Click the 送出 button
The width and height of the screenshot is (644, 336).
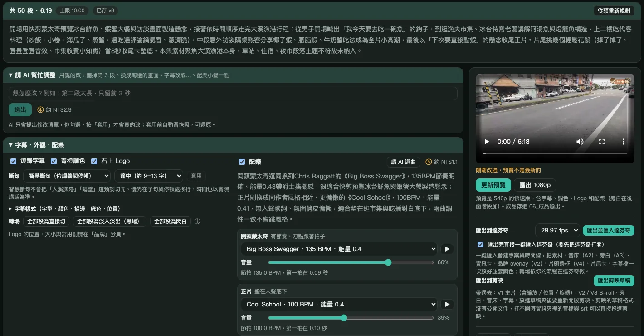click(x=20, y=109)
